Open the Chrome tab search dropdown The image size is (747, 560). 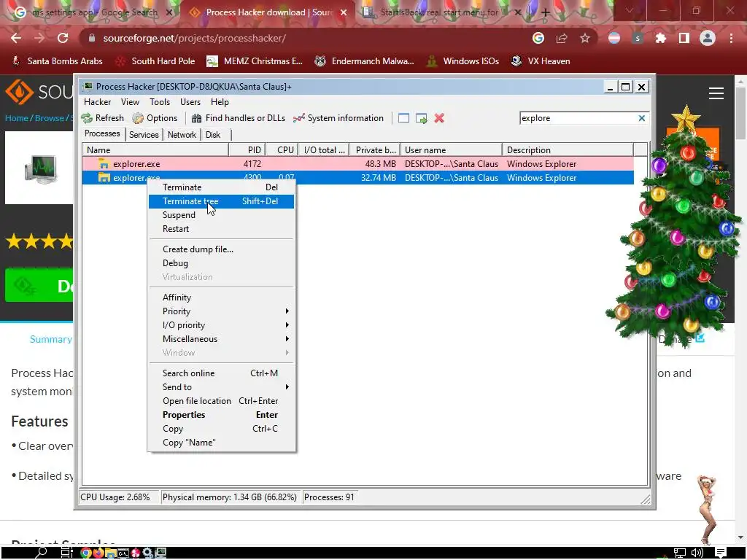[630, 10]
